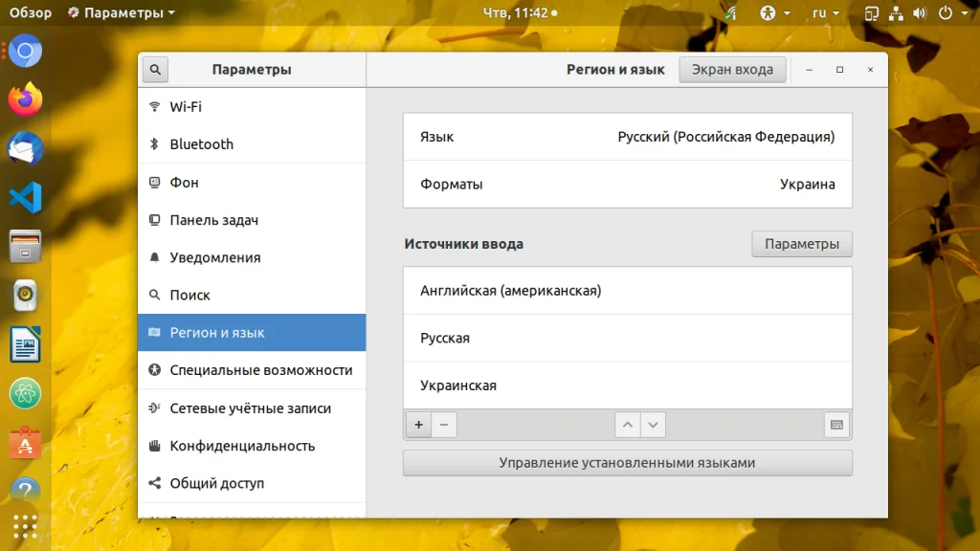Select Регион и язык sidebar entry
Viewport: 980px width, 551px height.
252,332
